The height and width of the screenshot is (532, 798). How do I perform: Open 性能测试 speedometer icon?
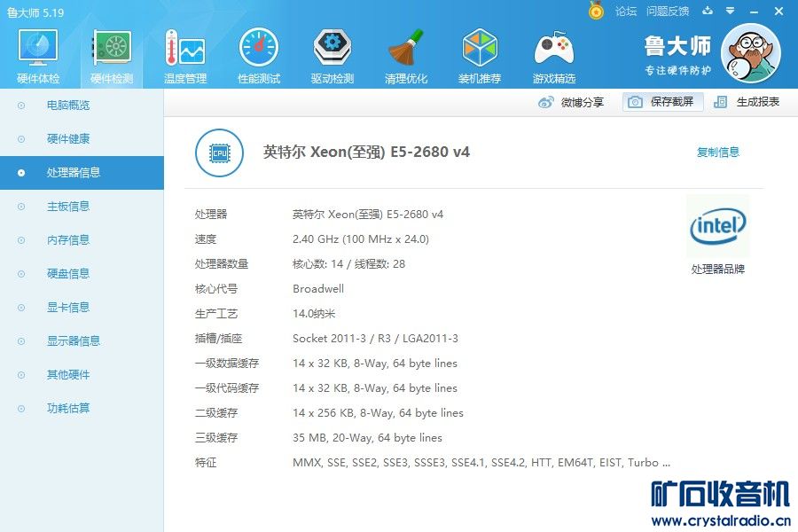click(x=259, y=48)
